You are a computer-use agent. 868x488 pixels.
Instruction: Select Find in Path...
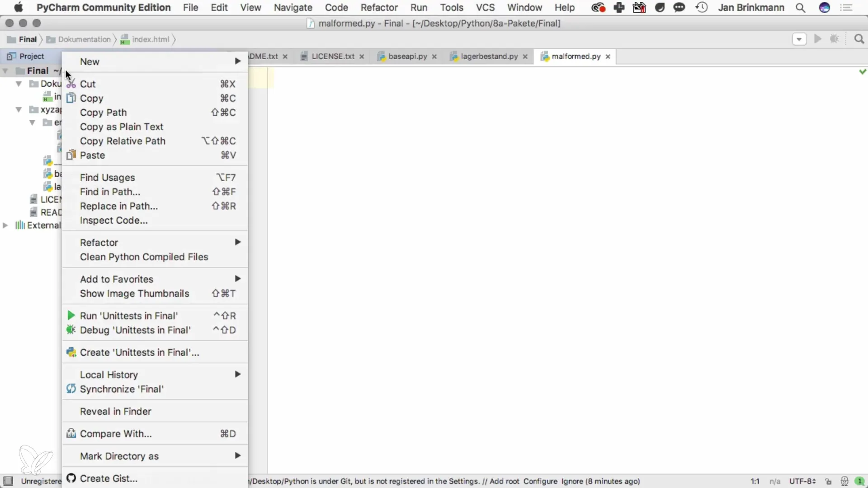155,192
